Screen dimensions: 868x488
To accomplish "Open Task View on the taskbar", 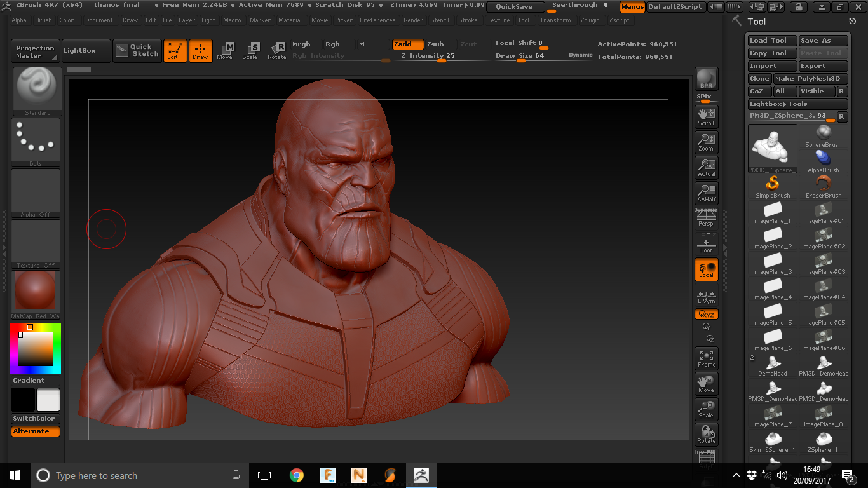I will (x=264, y=475).
